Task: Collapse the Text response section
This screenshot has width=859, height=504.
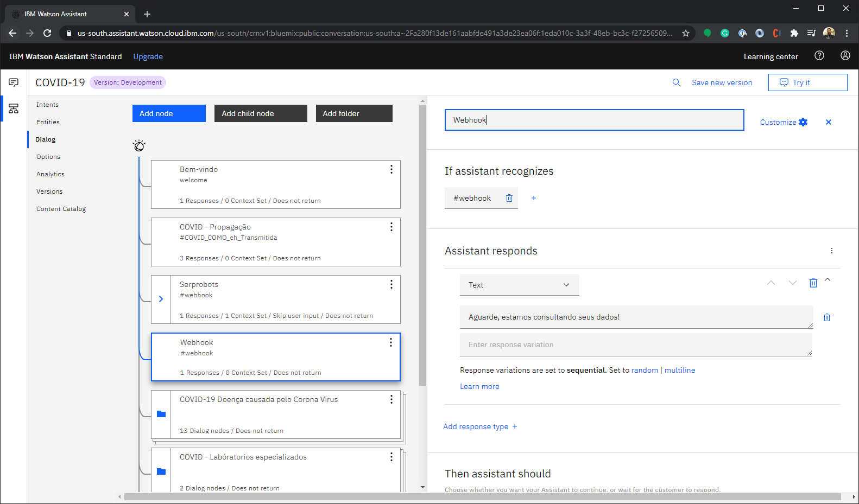Action: (x=828, y=279)
